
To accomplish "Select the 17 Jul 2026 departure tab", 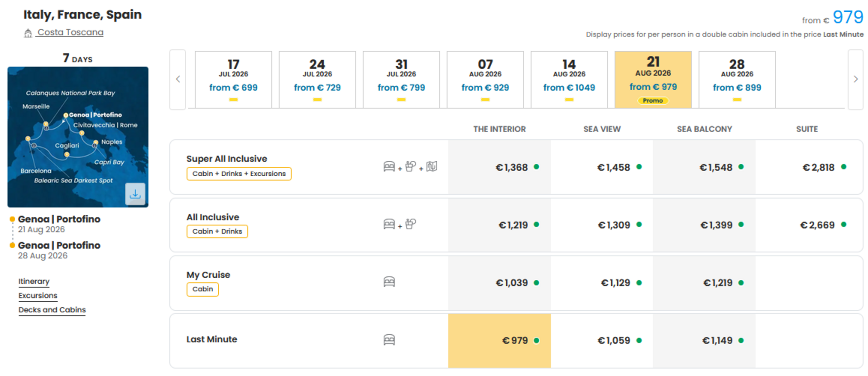I will (233, 79).
